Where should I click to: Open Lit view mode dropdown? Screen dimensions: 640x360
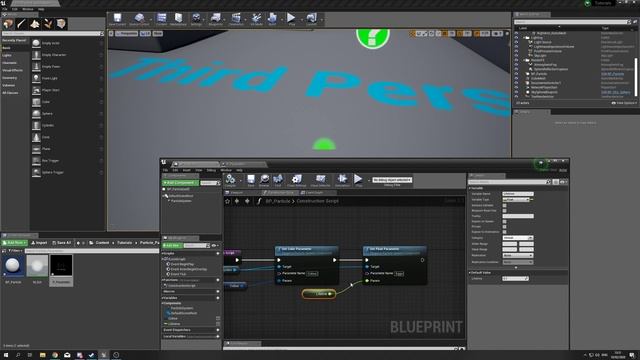[x=145, y=33]
